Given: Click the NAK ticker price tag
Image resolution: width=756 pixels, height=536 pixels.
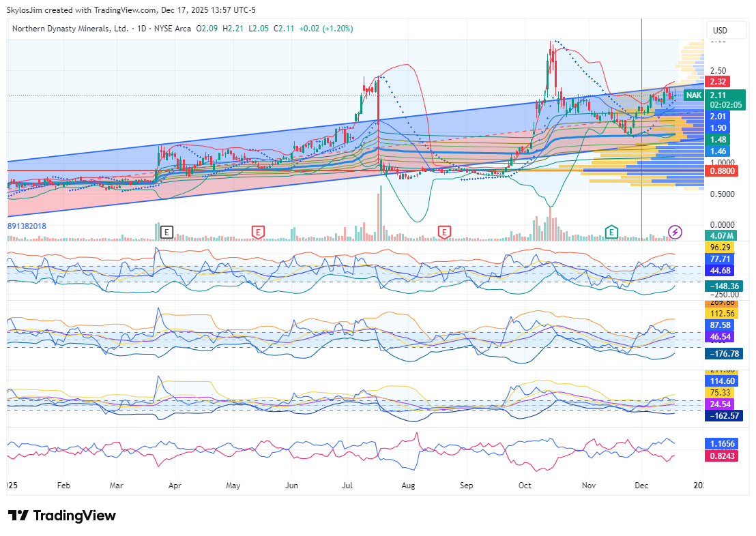Looking at the screenshot, I should point(695,95).
